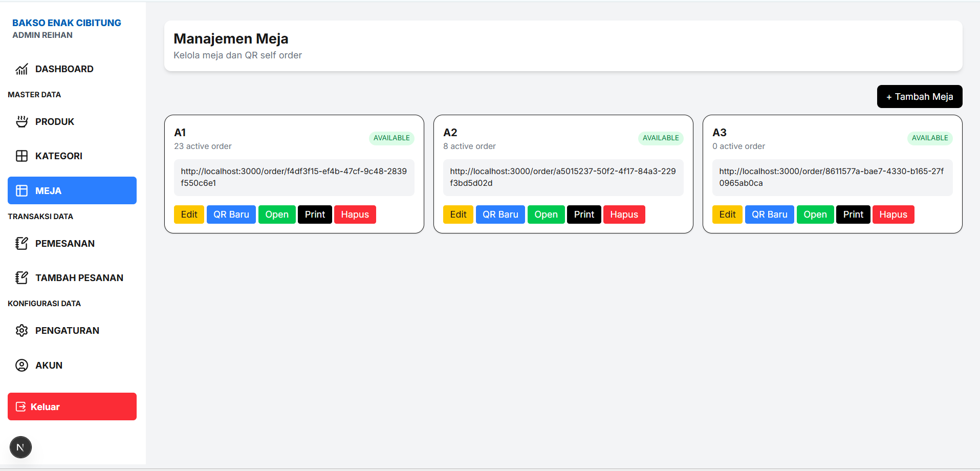The height and width of the screenshot is (471, 980).
Task: Click the Tambah Pesanan notepad icon
Action: 21,278
